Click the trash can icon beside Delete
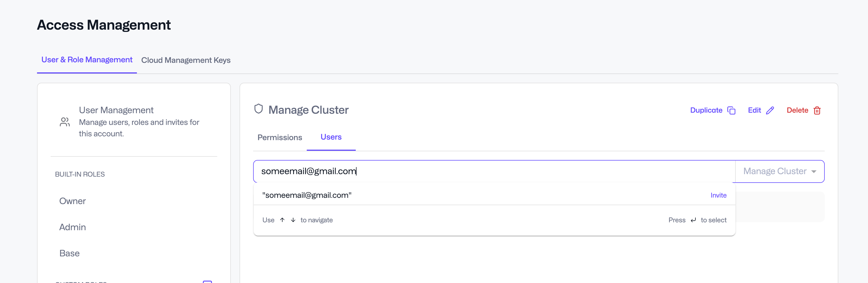Viewport: 868px width, 283px height. (817, 110)
